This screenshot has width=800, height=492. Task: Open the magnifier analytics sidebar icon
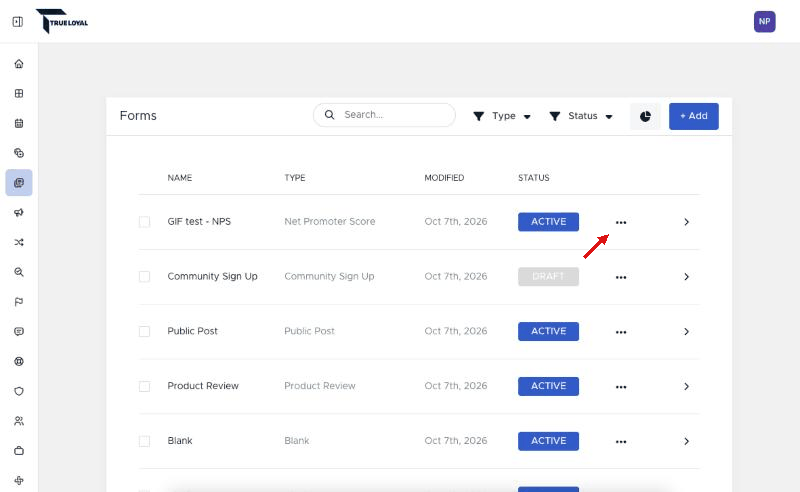tap(19, 272)
